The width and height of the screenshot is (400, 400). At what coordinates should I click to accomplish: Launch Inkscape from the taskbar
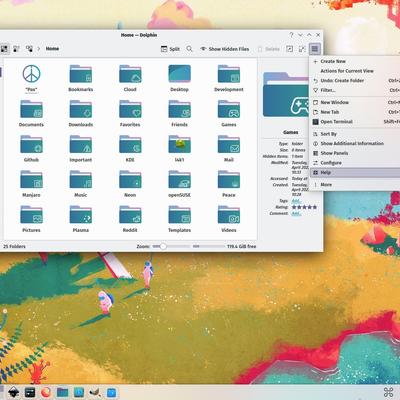tap(13, 392)
